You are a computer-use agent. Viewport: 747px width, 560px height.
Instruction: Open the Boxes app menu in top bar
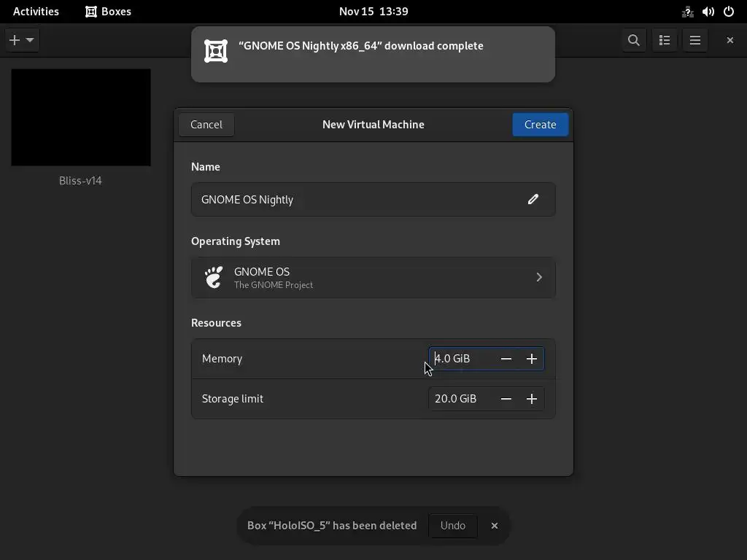(x=109, y=12)
